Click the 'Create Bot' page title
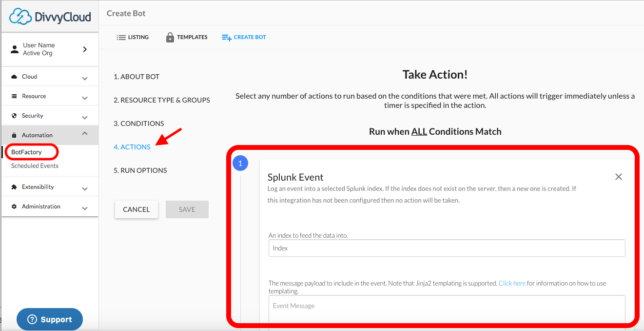Image resolution: width=644 pixels, height=331 pixels. pos(126,13)
